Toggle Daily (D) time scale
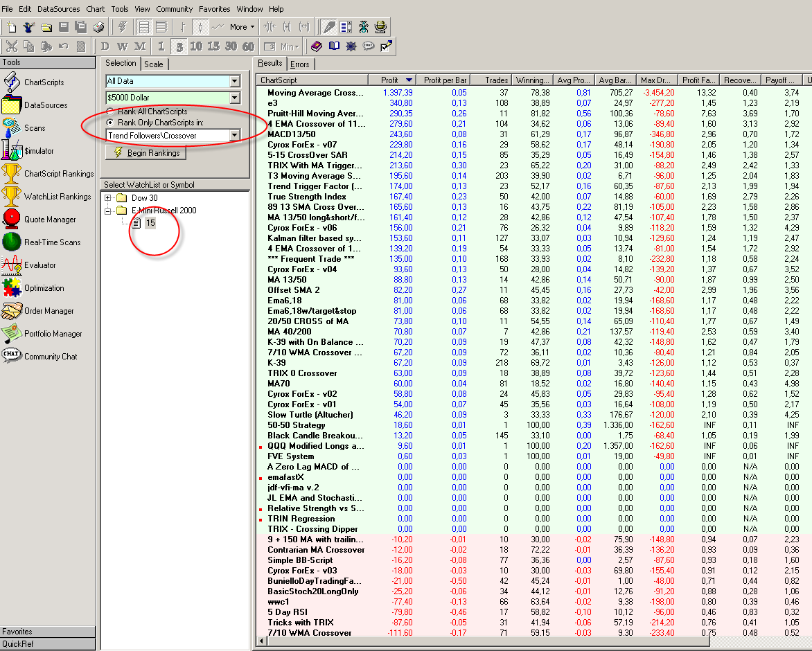The image size is (812, 651). (105, 46)
